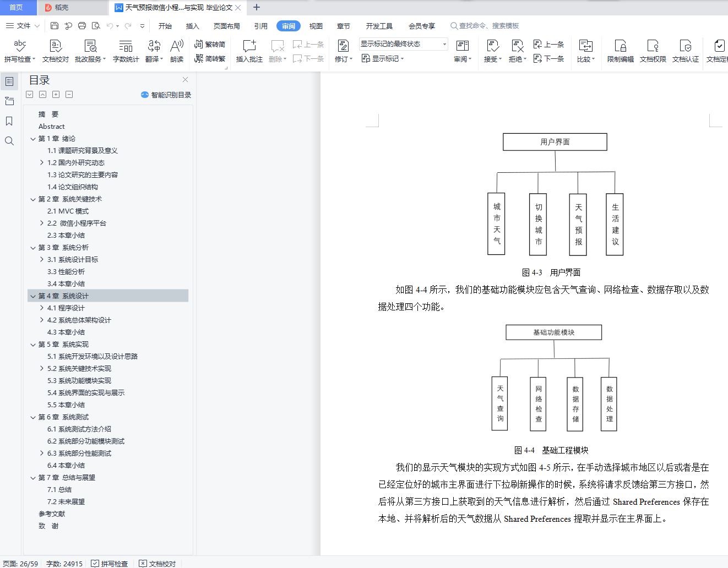Open the 字数统计 word count tool

[126, 51]
